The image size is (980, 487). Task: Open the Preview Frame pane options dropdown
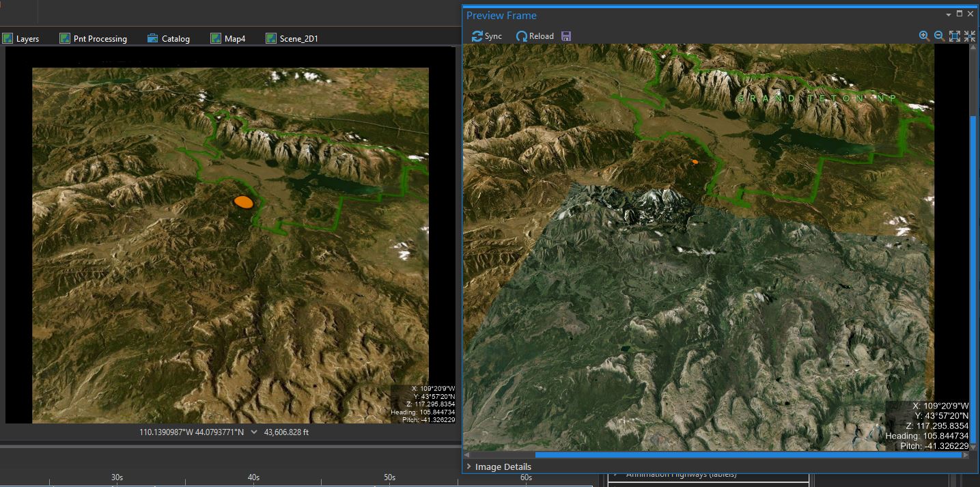(949, 14)
